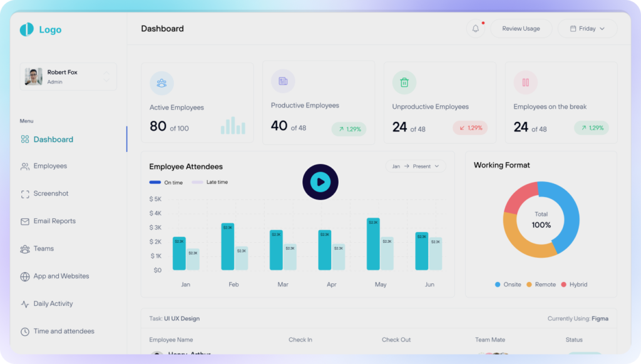Expand the Jan to Present date range dropdown
Screen dimensions: 641x364
click(416, 166)
